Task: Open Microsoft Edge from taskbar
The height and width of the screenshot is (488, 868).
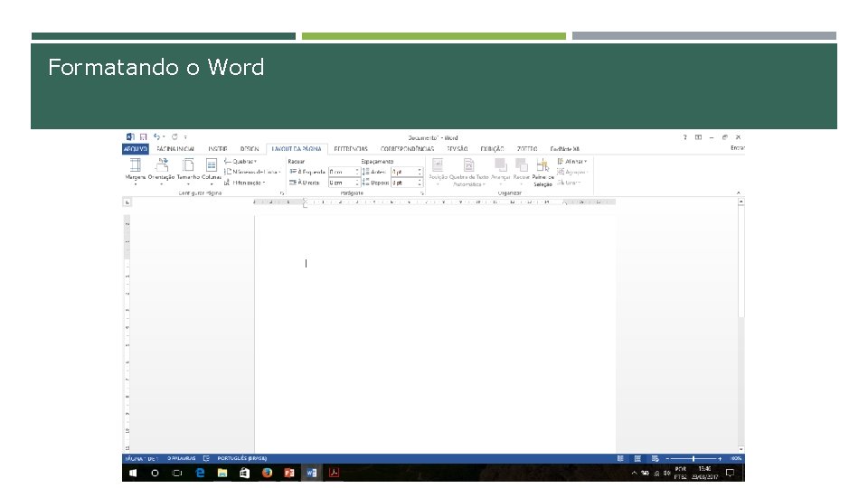Action: [200, 473]
